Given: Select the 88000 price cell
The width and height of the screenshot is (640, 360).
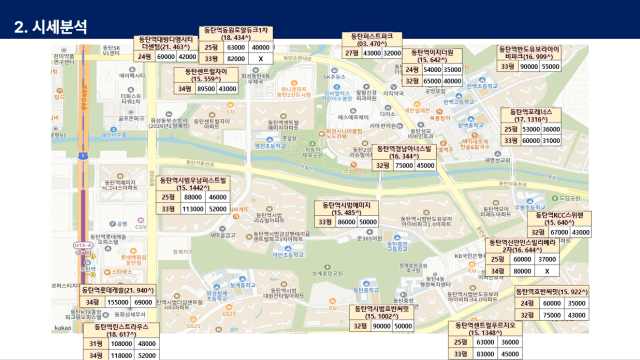Looking at the screenshot, I should click(193, 197).
